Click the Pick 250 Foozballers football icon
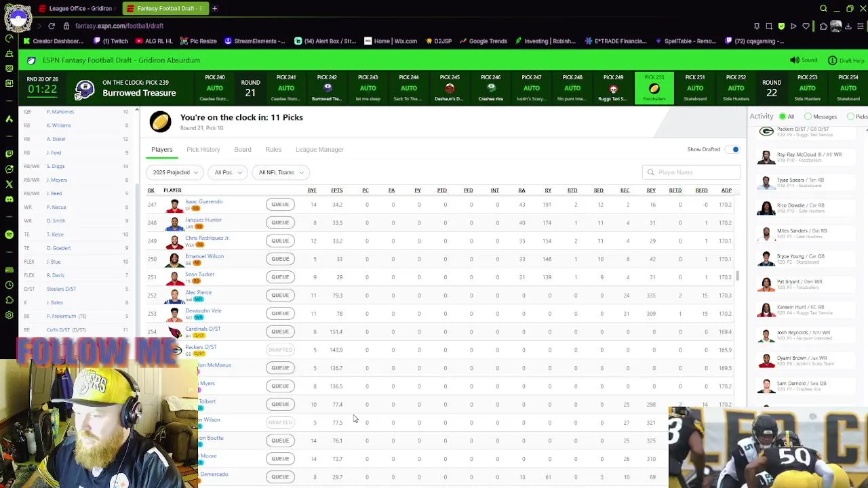Image resolution: width=868 pixels, height=488 pixels. [654, 89]
